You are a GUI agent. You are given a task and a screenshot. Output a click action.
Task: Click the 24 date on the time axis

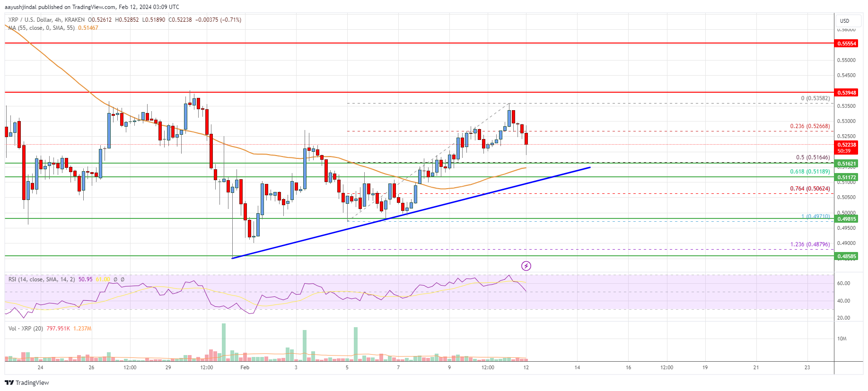pos(40,367)
